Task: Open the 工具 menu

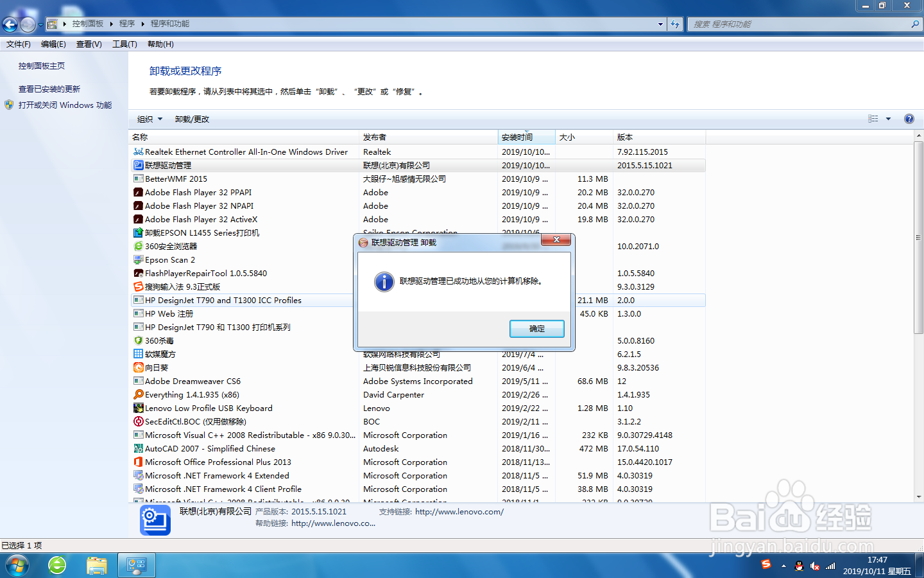Action: click(124, 44)
